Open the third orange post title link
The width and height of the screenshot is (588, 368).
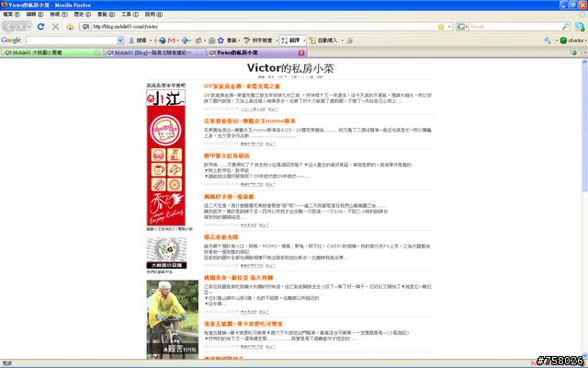227,155
